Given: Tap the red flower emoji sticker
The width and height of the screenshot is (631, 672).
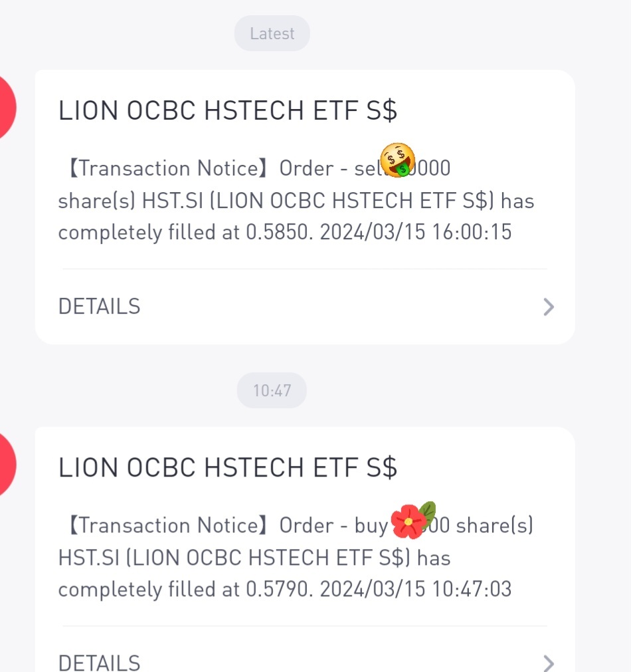Looking at the screenshot, I should [413, 520].
